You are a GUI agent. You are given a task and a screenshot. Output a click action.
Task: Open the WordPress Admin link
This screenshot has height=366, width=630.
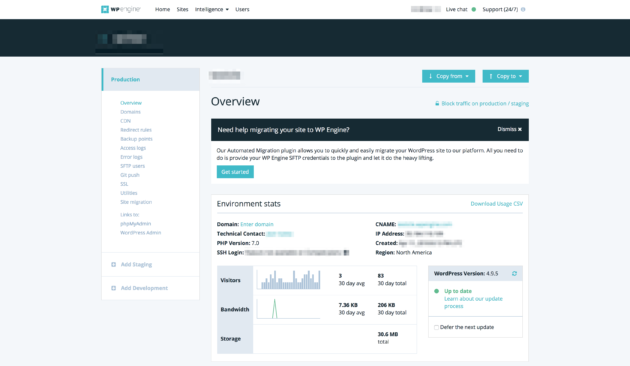[x=140, y=233]
